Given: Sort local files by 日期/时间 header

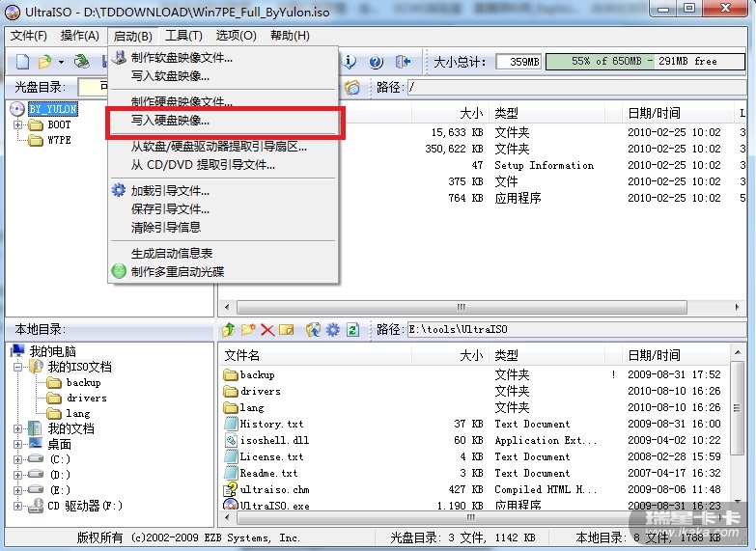Looking at the screenshot, I should [x=675, y=356].
